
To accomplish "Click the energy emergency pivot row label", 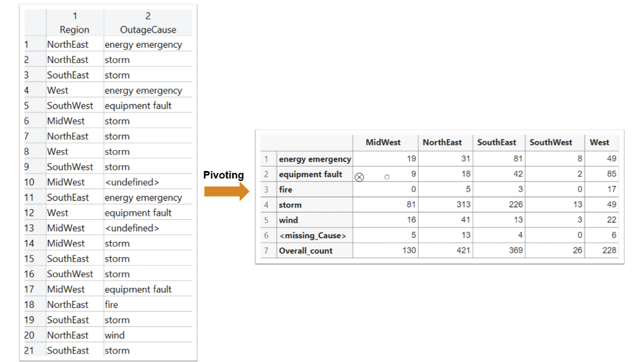I will tap(315, 159).
